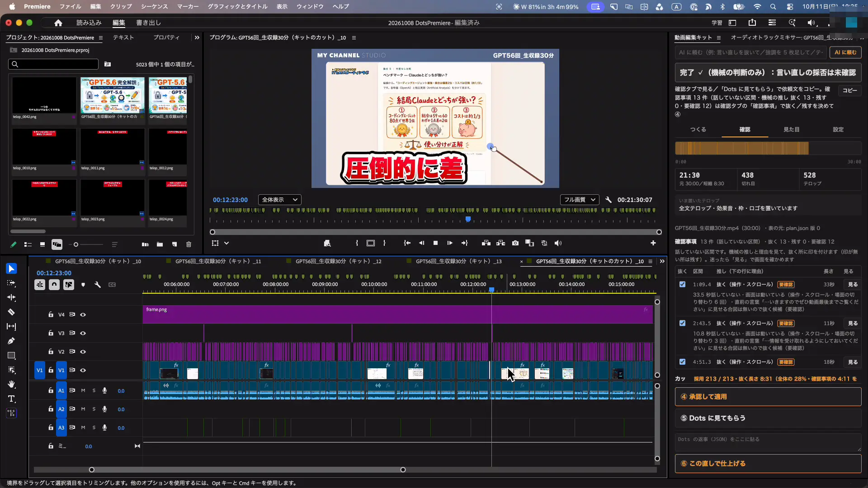
Task: Toggle visibility eye of track V4
Action: click(83, 315)
